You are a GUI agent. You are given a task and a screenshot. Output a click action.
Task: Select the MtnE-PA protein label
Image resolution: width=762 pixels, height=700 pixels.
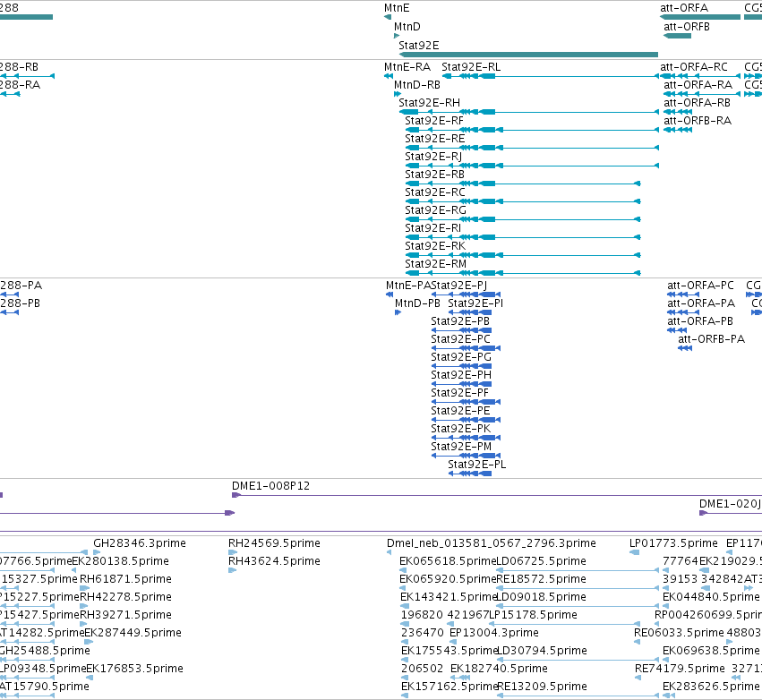pos(408,286)
